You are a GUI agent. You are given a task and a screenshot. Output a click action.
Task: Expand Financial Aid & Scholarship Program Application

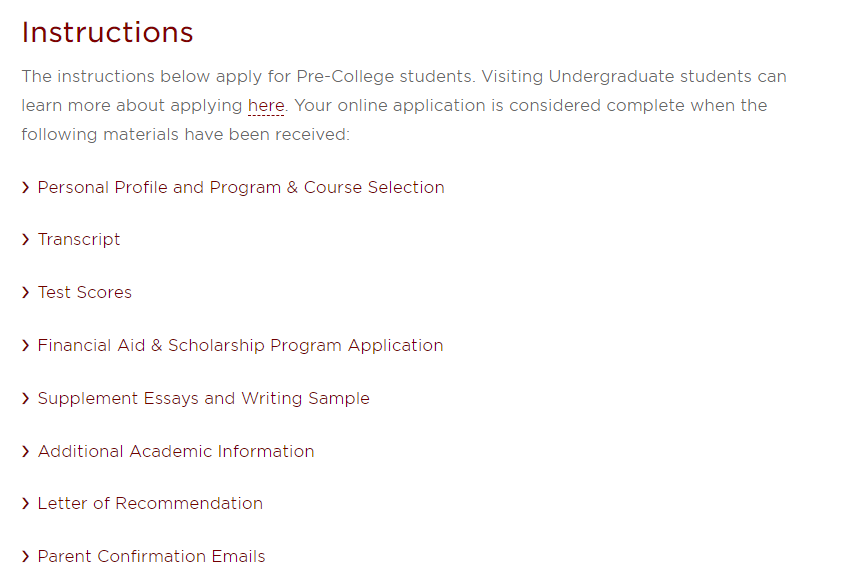click(x=240, y=346)
